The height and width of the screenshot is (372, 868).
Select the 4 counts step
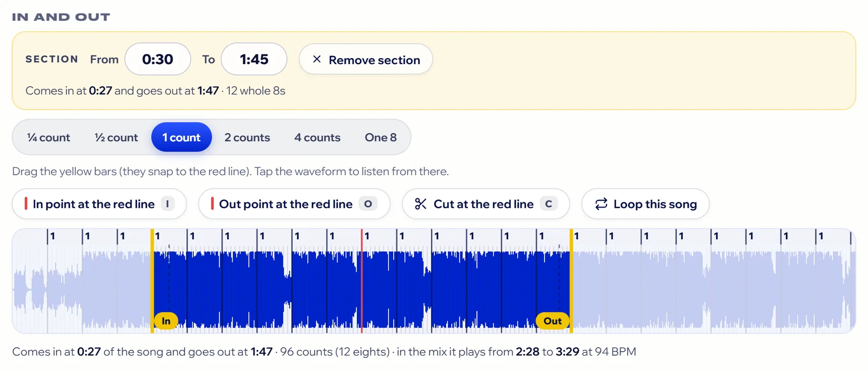pyautogui.click(x=317, y=137)
